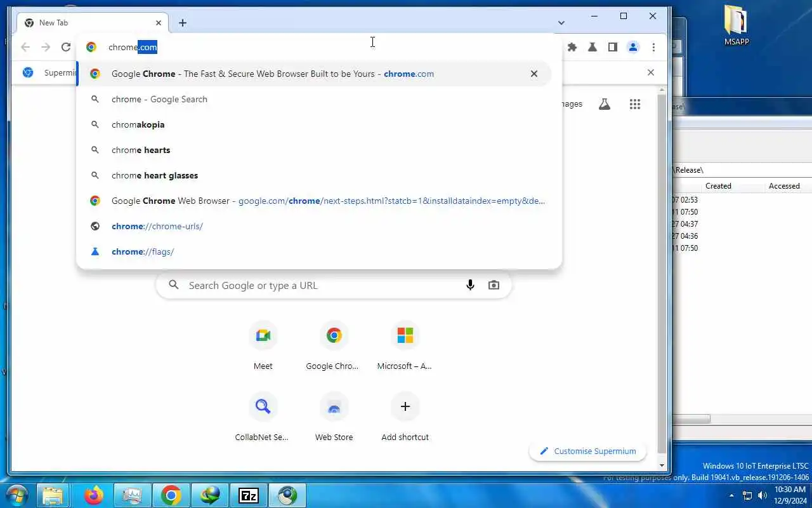Click the address bar text chrome.com

point(133,47)
